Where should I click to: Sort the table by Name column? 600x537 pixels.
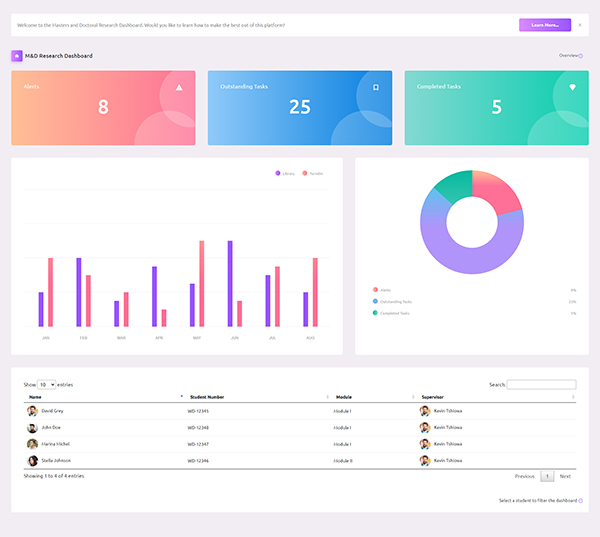click(x=100, y=397)
